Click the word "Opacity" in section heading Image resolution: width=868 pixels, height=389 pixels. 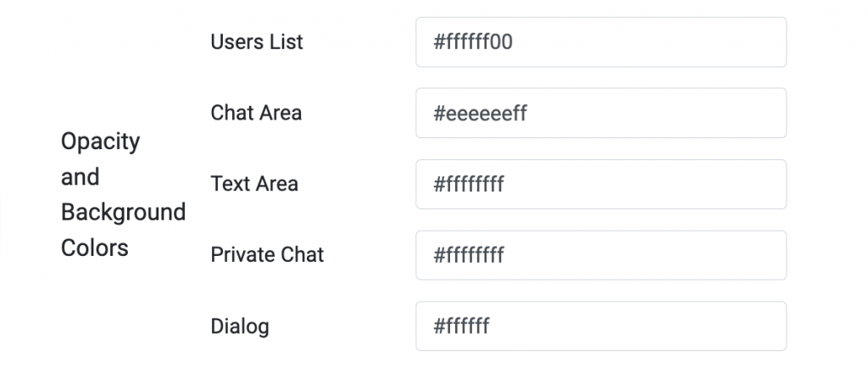pyautogui.click(x=100, y=142)
